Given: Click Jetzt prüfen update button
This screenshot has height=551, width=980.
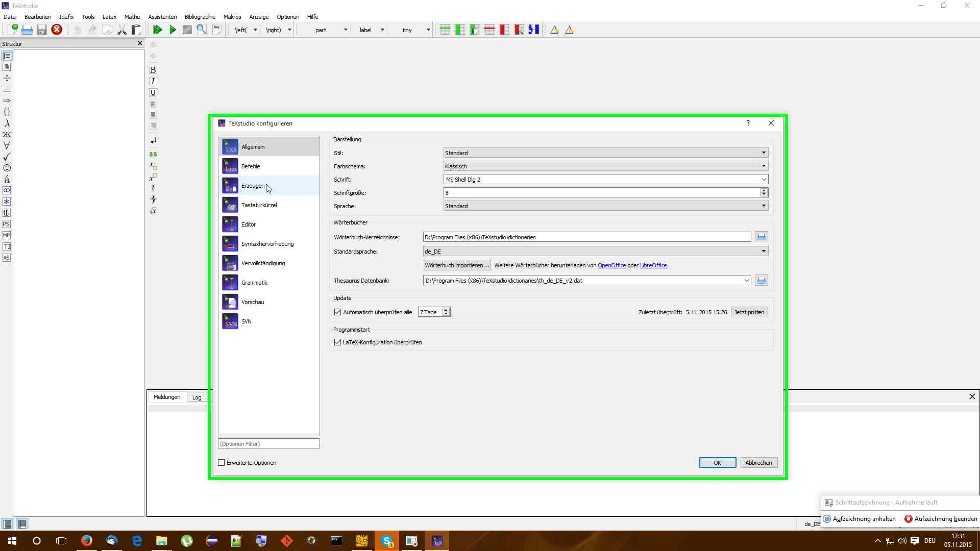Looking at the screenshot, I should [x=749, y=312].
